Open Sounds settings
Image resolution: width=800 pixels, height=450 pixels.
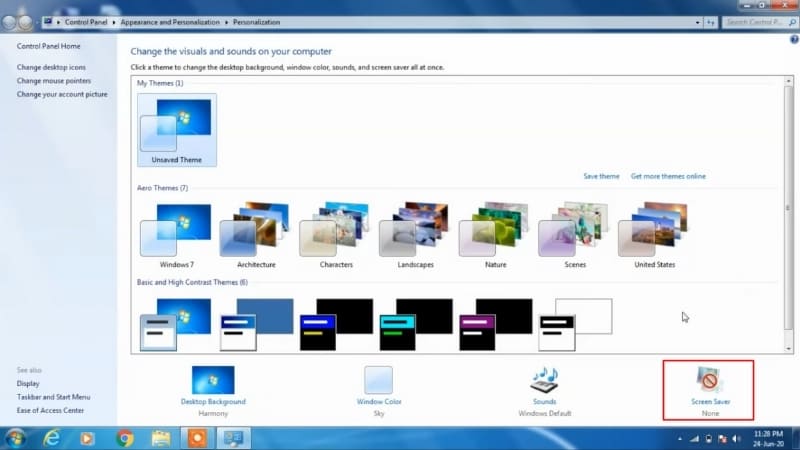click(544, 391)
